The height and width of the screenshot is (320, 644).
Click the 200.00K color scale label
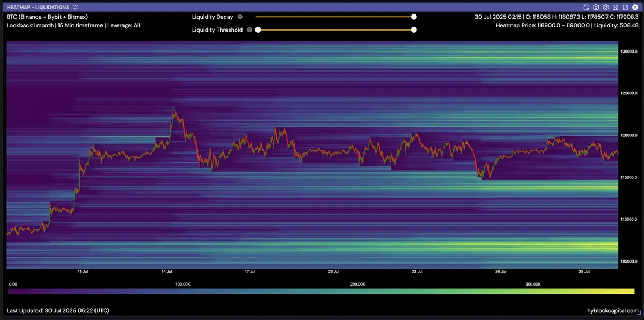click(x=358, y=284)
